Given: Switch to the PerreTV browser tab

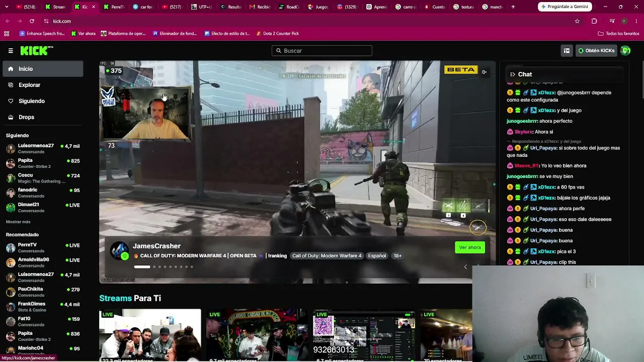Looking at the screenshot, I should click(114, 7).
